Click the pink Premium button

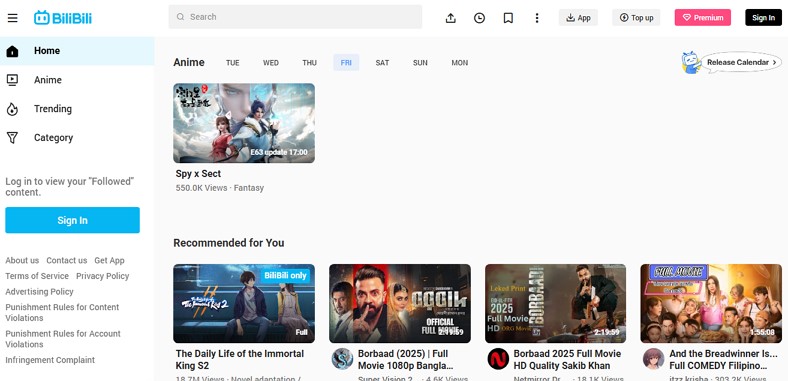tap(703, 18)
